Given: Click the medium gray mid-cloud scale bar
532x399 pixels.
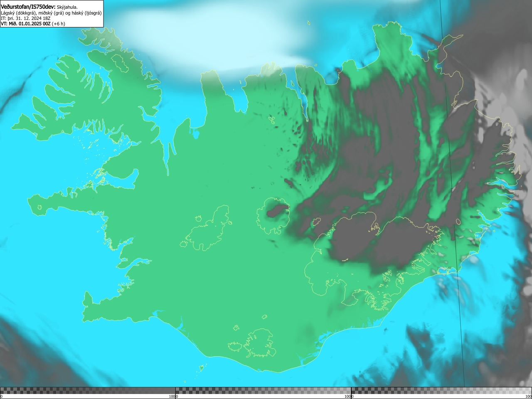Looking at the screenshot, I should point(263,391).
